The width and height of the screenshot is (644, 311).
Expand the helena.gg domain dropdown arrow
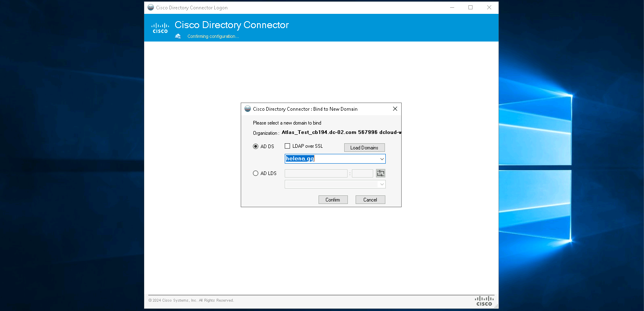(x=382, y=159)
